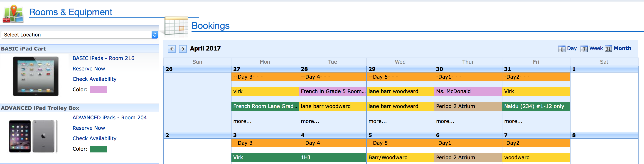
Task: Open French in Grade 5 Room... booking
Action: (333, 91)
